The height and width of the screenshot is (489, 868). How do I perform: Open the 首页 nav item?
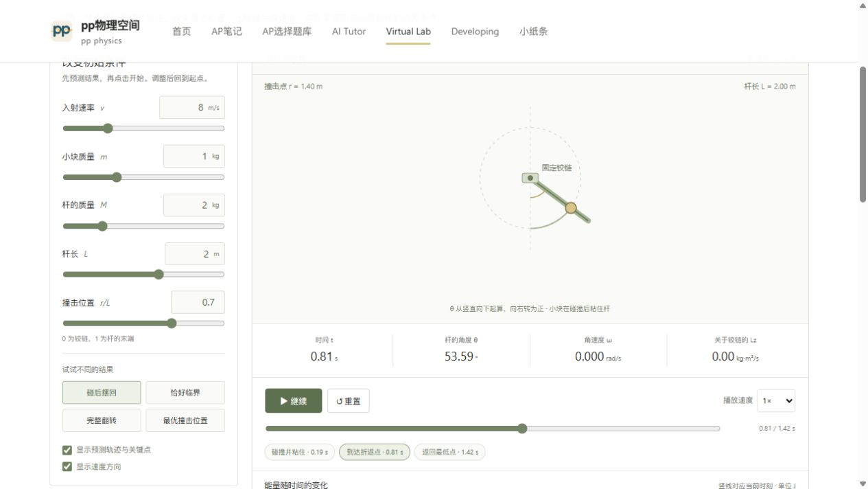coord(182,32)
